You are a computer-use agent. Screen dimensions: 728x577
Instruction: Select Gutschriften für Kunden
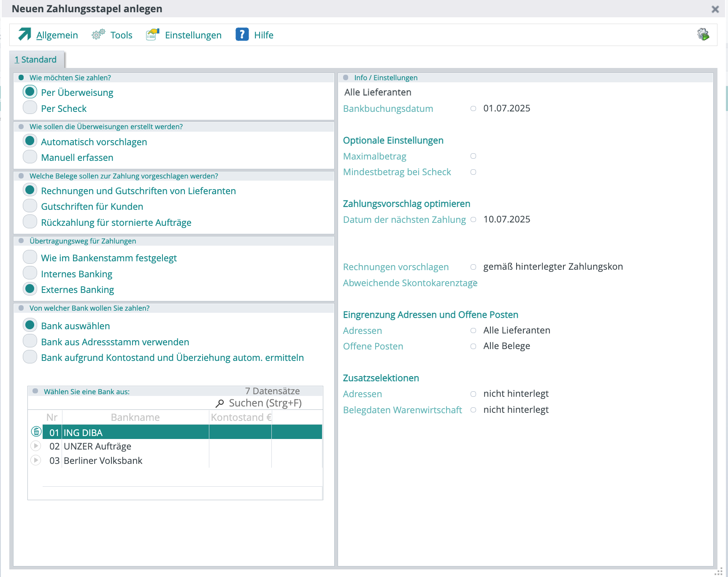click(30, 206)
